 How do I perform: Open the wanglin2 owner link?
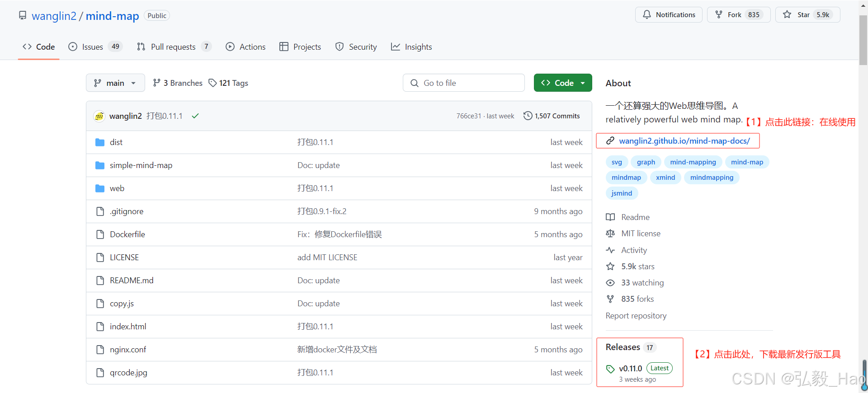tap(54, 16)
